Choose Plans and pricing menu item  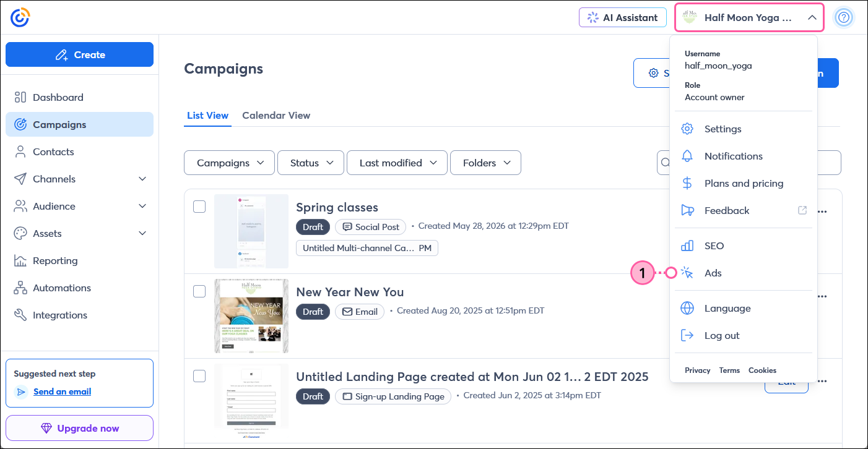point(743,183)
